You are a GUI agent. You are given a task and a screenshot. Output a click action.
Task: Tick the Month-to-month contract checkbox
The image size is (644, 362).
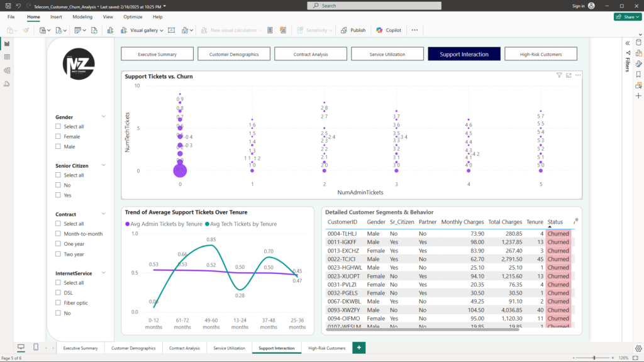[x=58, y=234]
